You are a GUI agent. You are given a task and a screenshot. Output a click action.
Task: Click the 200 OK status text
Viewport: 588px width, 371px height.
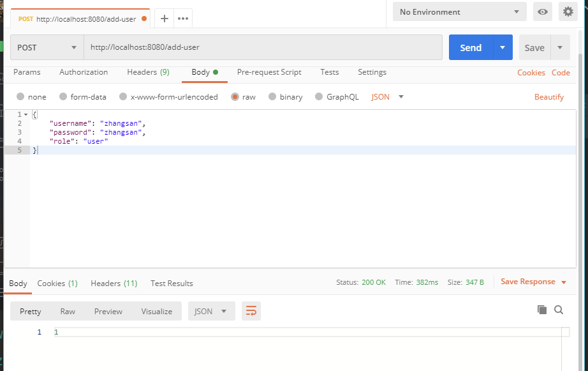tap(374, 282)
